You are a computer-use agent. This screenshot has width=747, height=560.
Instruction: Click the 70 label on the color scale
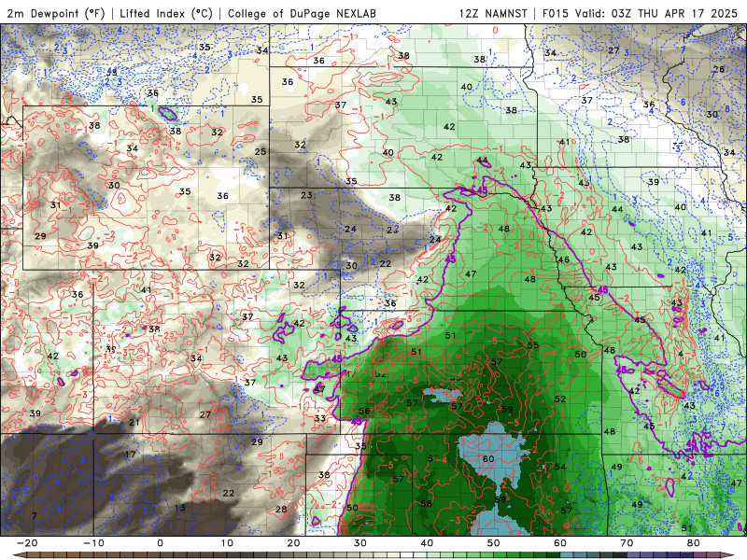[627, 543]
